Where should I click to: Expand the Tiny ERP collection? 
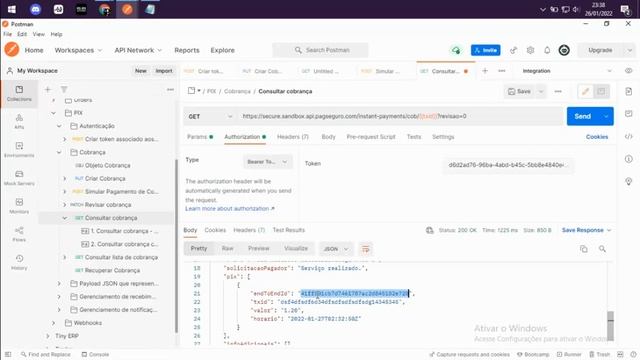click(x=48, y=336)
